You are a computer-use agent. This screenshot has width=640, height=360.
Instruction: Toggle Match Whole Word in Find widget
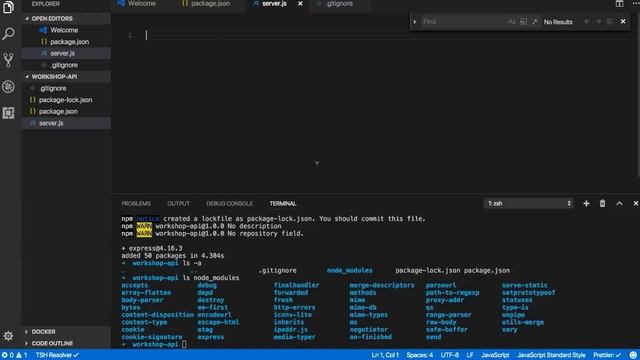[x=523, y=22]
